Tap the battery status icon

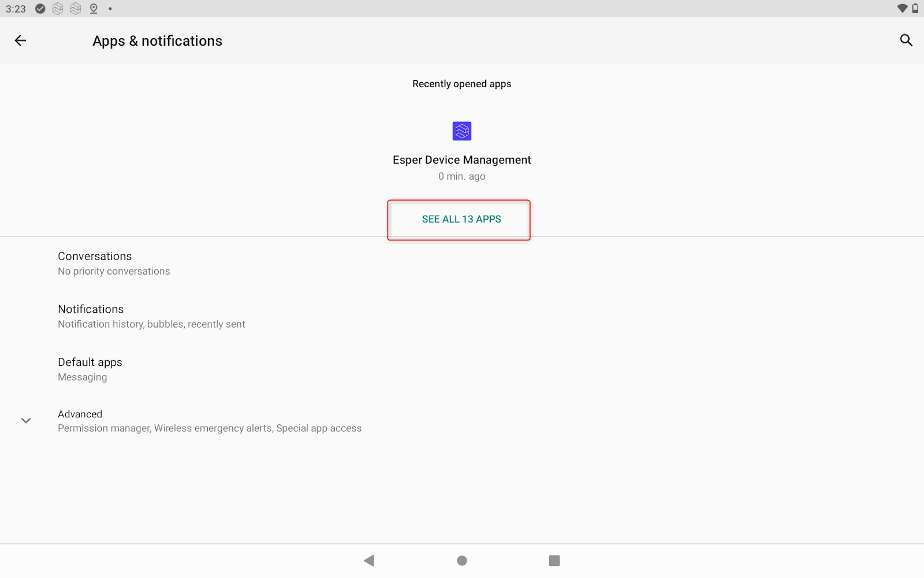[915, 9]
